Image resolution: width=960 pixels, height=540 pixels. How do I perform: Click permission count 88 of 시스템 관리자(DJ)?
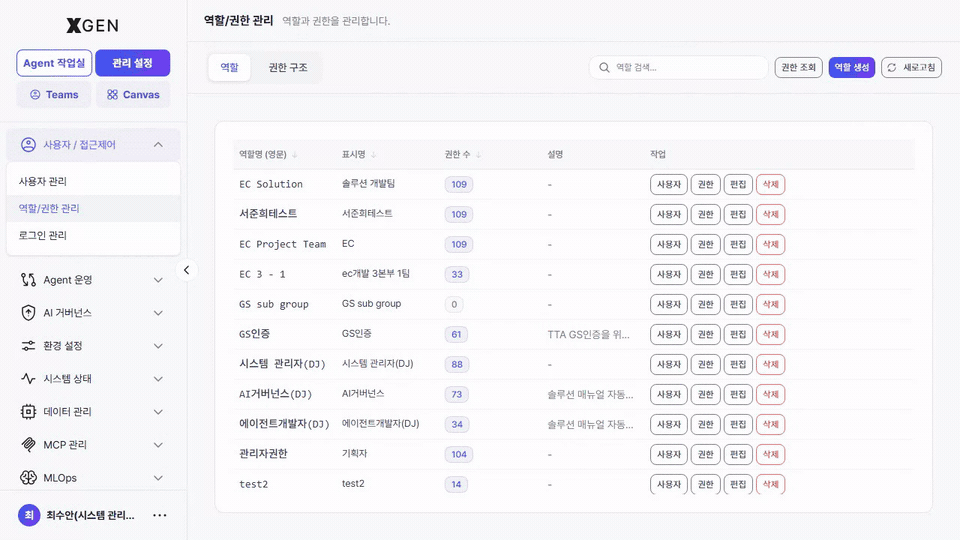(457, 364)
